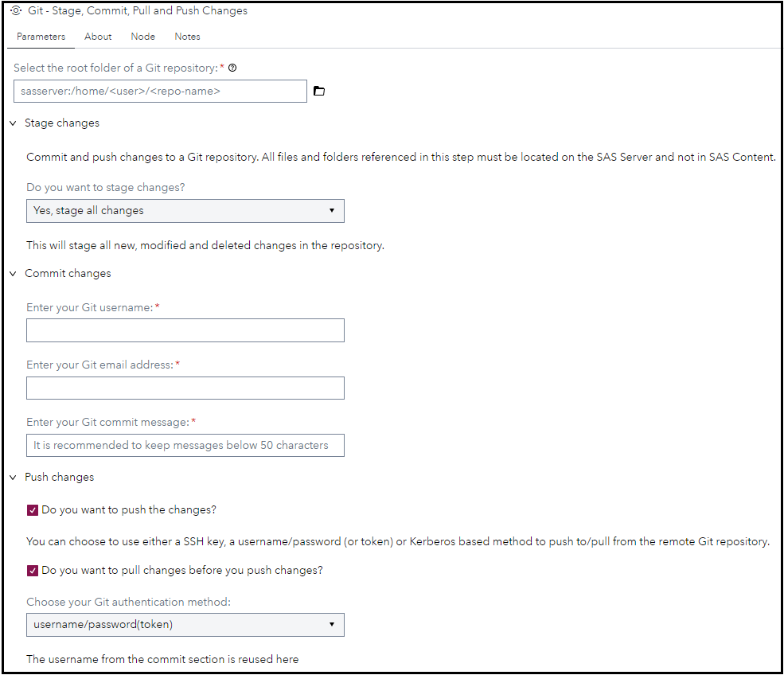Click the authentication method dropdown arrow

coord(331,625)
